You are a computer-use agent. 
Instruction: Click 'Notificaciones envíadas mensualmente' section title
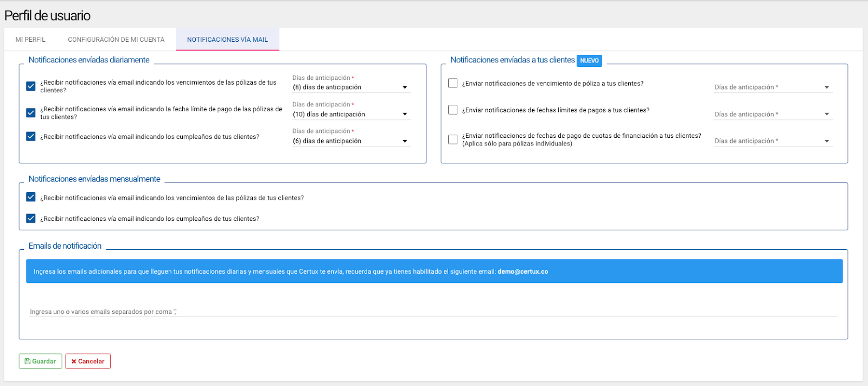pos(94,179)
